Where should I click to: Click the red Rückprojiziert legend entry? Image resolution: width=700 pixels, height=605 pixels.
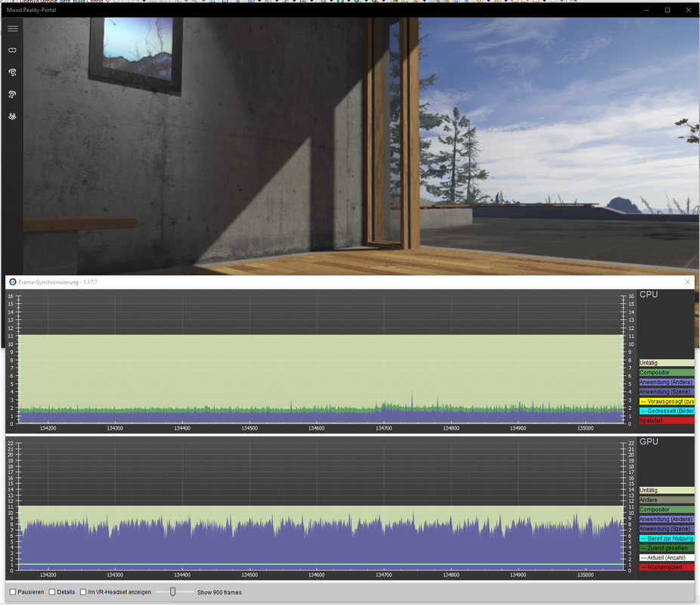coord(667,567)
